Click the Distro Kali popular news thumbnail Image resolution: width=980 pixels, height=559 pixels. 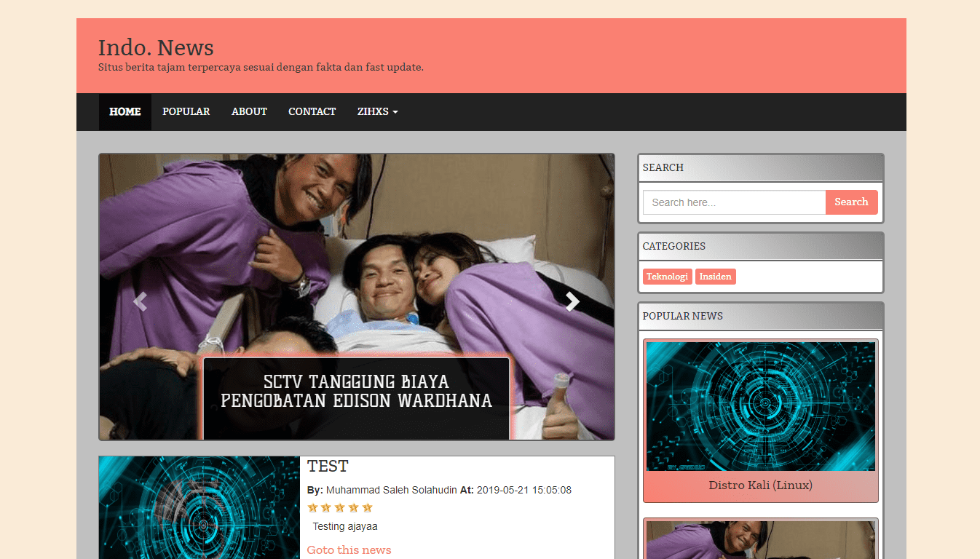[760, 406]
